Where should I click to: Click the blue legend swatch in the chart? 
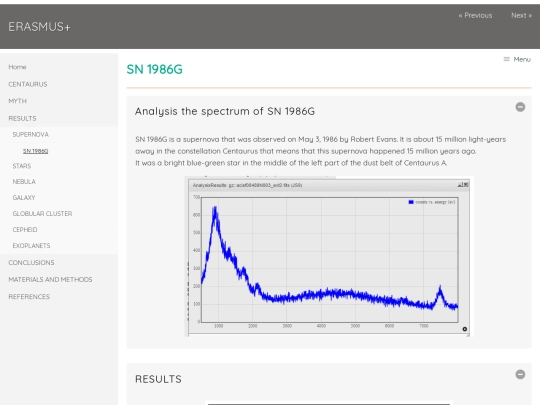[411, 202]
